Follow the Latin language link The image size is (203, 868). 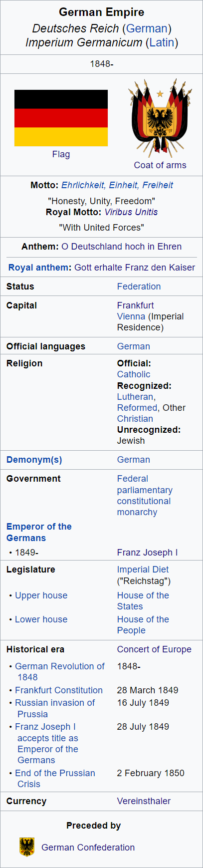162,42
